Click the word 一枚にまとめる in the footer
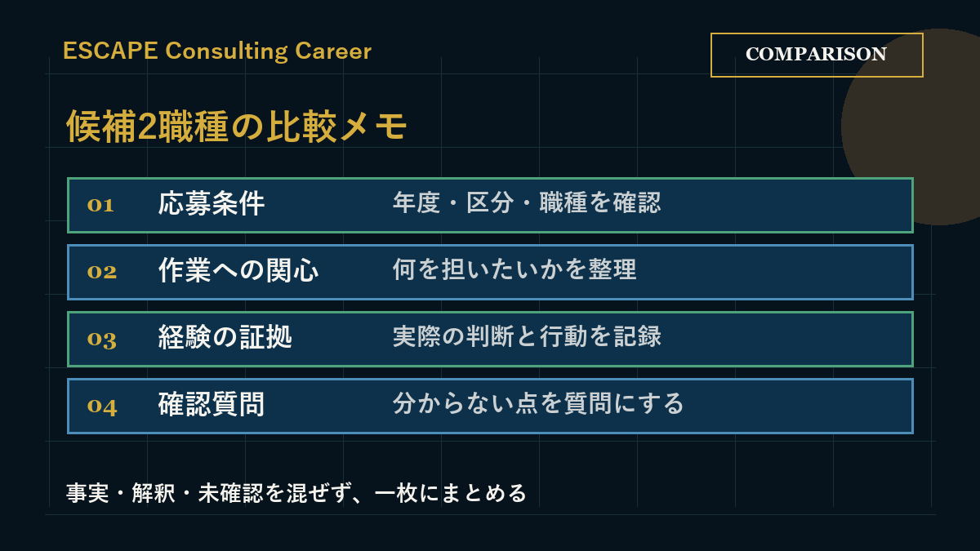Screen dimensions: 980x551 click(x=452, y=494)
